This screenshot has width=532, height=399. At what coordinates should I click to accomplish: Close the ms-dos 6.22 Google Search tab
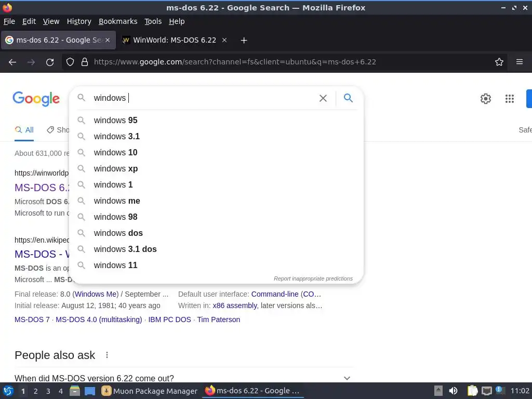pyautogui.click(x=108, y=40)
